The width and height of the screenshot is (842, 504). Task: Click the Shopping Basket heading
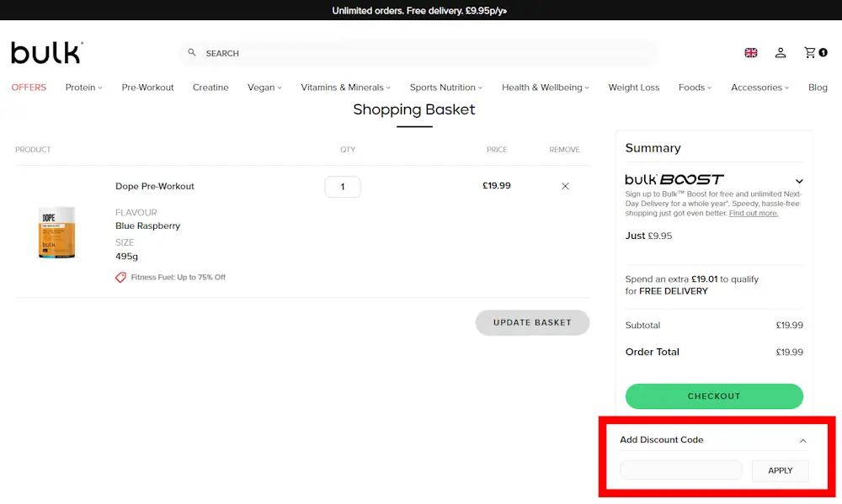(x=414, y=109)
